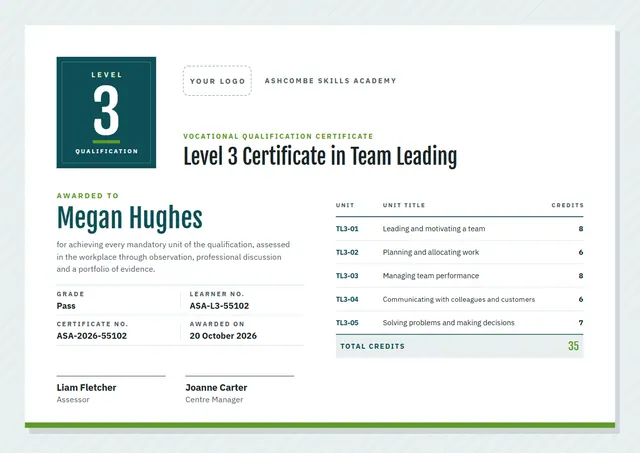Screen dimensions: 640x453
Task: Select unit code TL3-02
Action: 347,252
